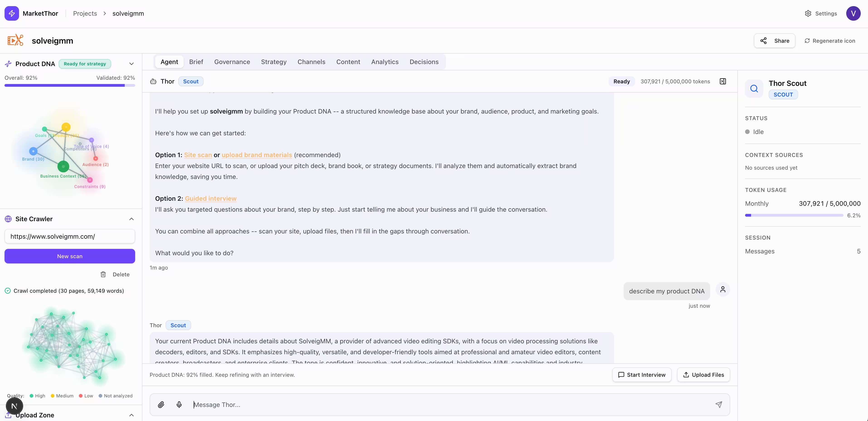This screenshot has height=421, width=868.
Task: Click the Delete trash icon
Action: [x=103, y=274]
